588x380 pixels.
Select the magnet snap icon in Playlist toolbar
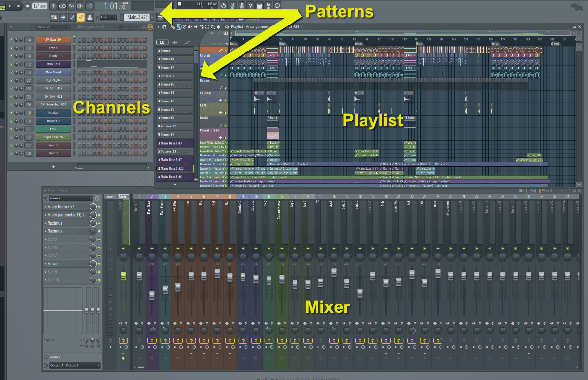coord(164,27)
